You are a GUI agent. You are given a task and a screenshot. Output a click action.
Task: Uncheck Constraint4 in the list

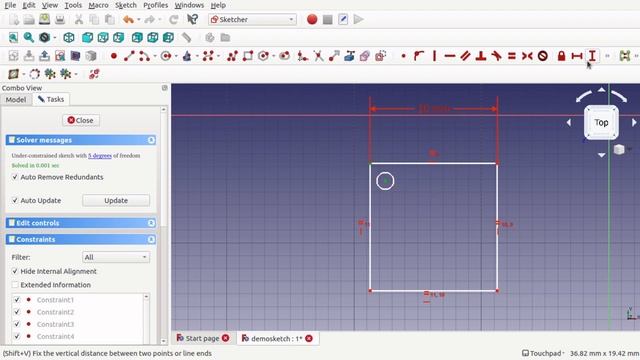tap(17, 336)
